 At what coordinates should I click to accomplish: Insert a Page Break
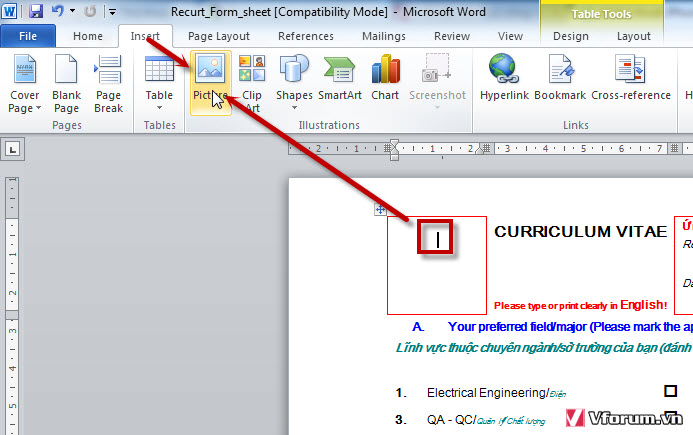pyautogui.click(x=108, y=83)
